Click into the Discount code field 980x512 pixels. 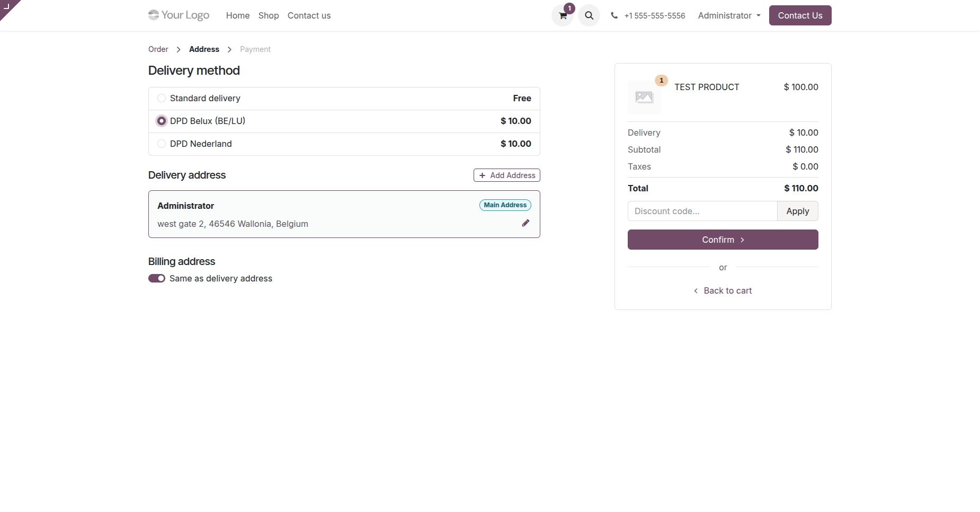[x=702, y=211]
